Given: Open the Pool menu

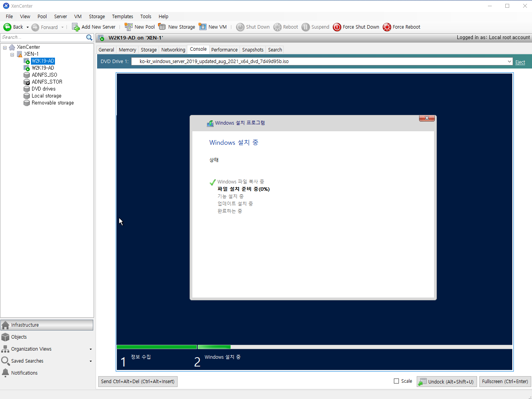Looking at the screenshot, I should point(42,17).
